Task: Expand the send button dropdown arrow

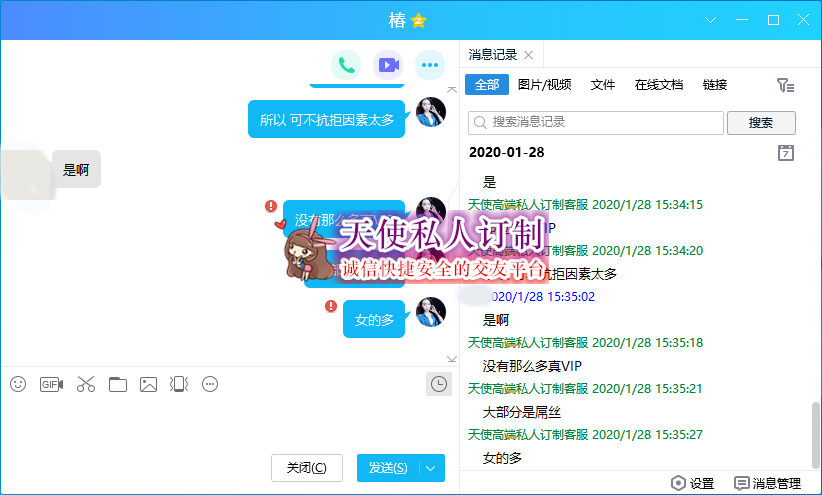Action: coord(431,468)
